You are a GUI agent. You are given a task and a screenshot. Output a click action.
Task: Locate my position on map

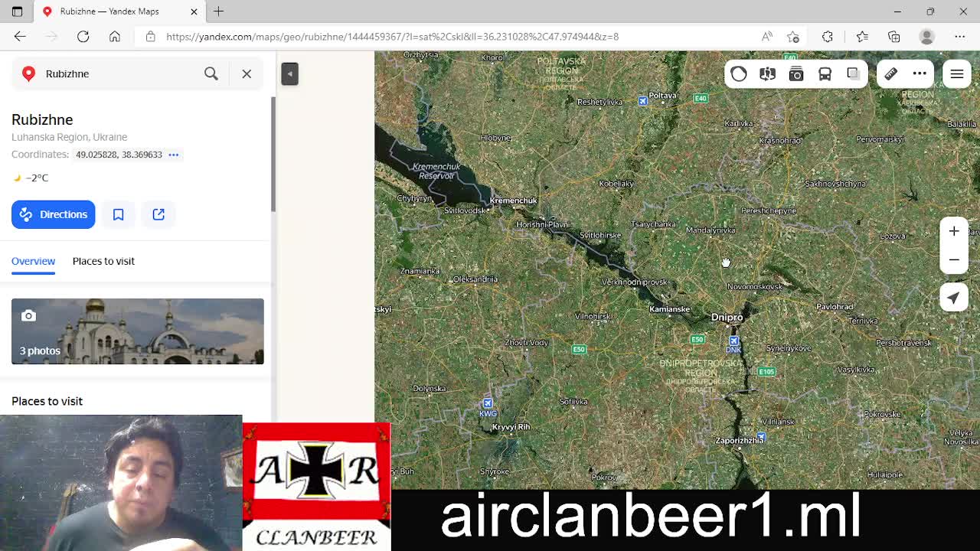click(954, 298)
